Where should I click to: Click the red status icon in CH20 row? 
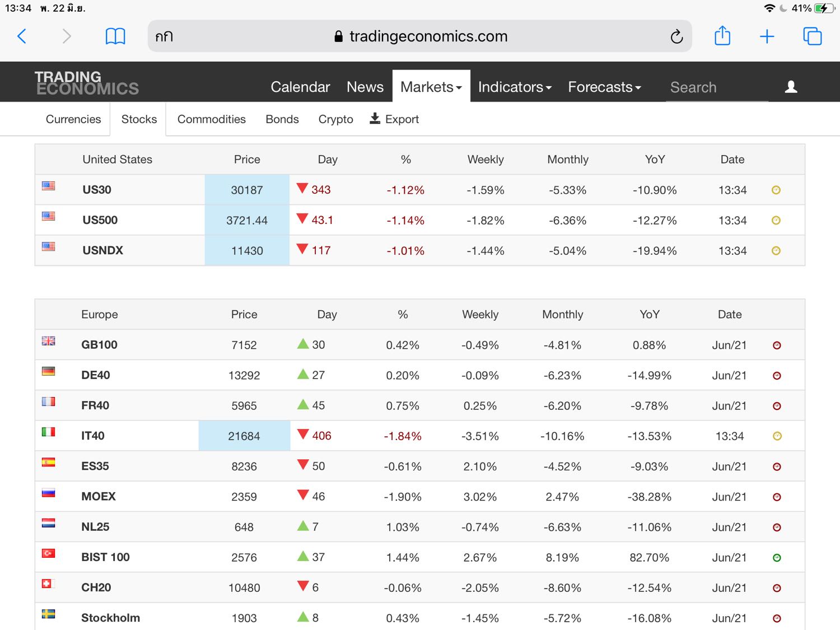tap(777, 588)
